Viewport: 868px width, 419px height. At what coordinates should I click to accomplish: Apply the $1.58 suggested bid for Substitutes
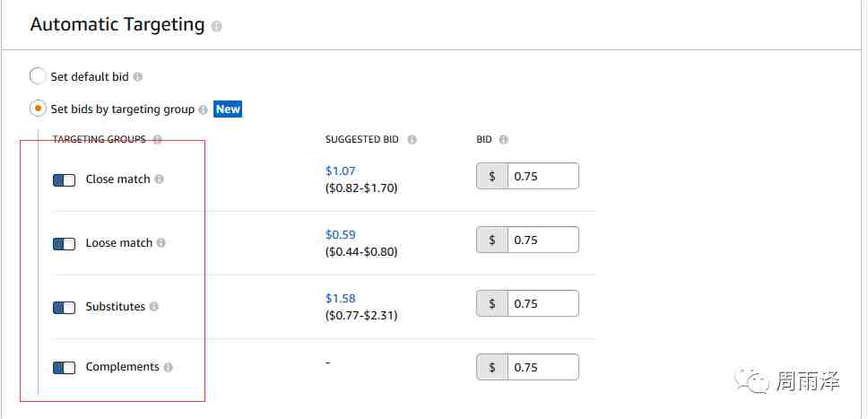point(341,299)
